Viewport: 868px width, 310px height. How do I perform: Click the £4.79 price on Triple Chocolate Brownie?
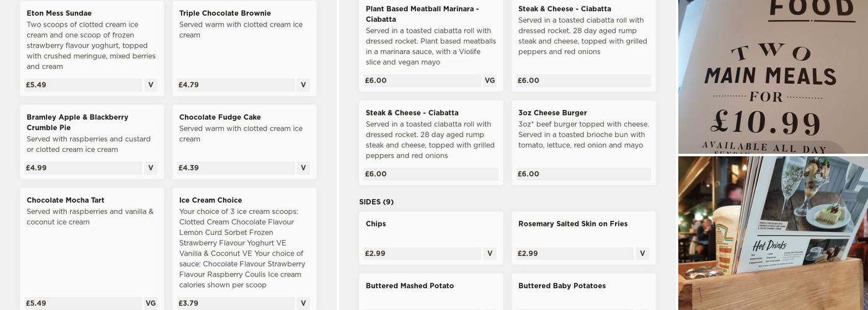(x=188, y=85)
